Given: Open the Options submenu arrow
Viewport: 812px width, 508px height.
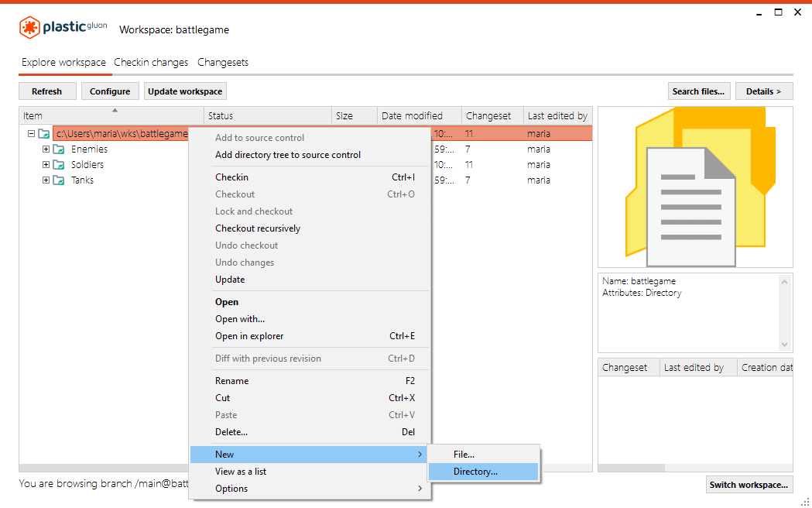Looking at the screenshot, I should 420,489.
